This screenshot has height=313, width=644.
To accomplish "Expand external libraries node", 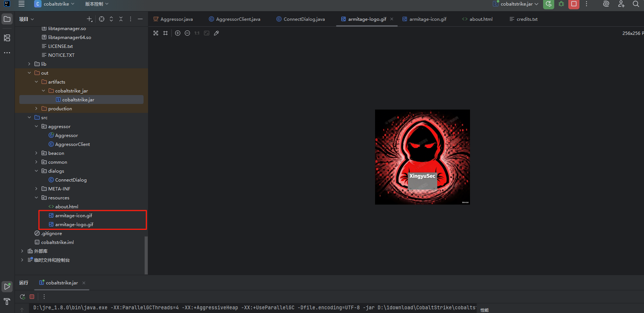I will [x=22, y=251].
